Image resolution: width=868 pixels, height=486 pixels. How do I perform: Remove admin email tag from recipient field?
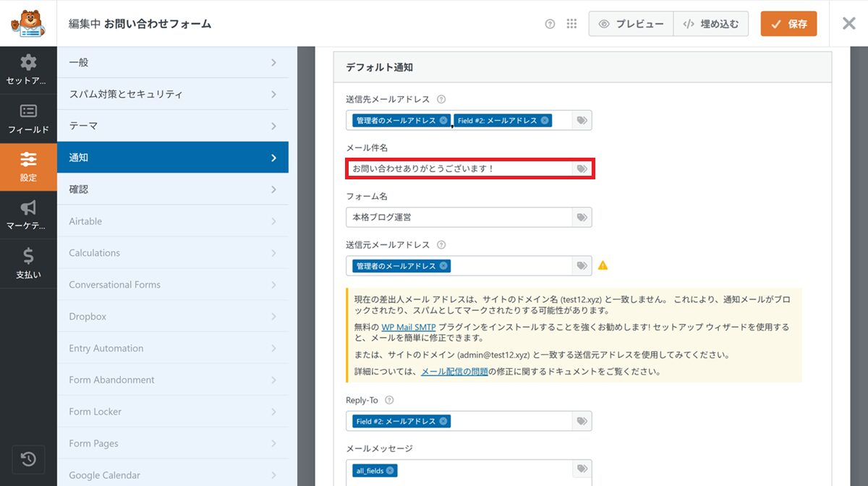tap(443, 121)
